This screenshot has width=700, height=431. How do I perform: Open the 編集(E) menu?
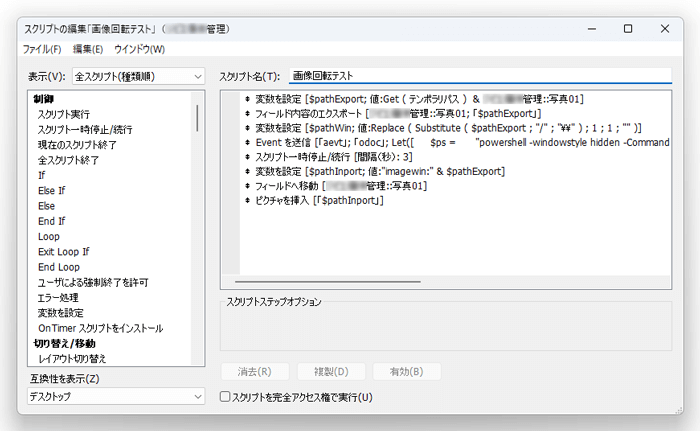[88, 49]
